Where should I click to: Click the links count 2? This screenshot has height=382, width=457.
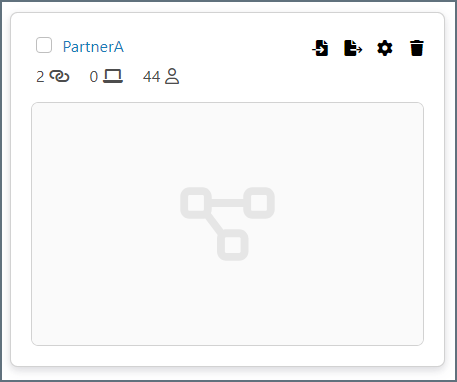tap(40, 77)
